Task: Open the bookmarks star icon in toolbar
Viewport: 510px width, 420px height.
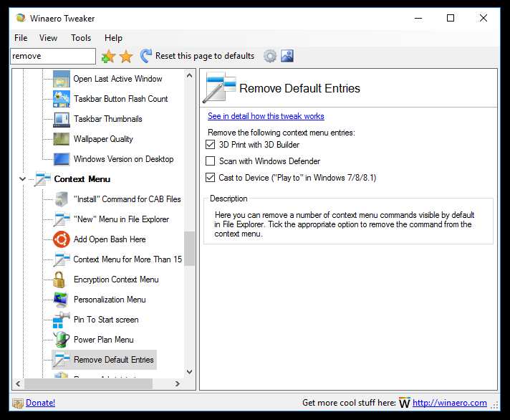Action: [x=126, y=57]
